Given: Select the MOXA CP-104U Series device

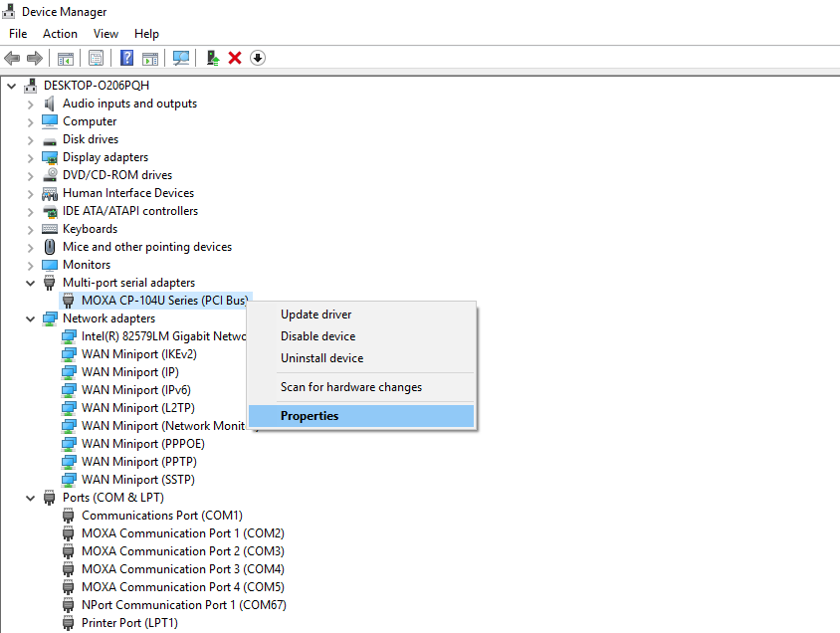Looking at the screenshot, I should (x=155, y=300).
